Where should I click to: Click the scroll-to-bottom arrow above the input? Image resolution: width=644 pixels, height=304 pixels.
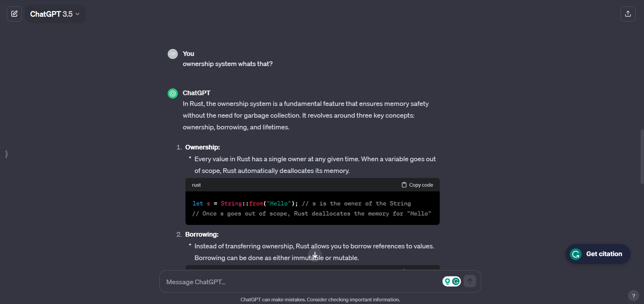pyautogui.click(x=315, y=255)
